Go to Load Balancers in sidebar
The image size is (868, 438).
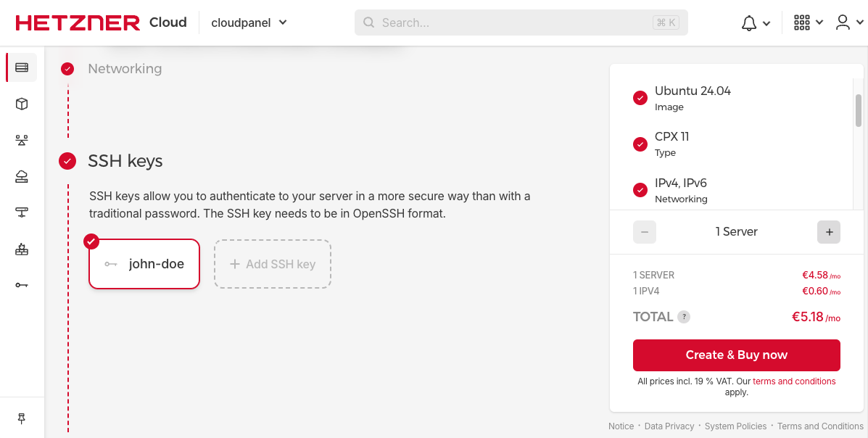22,140
